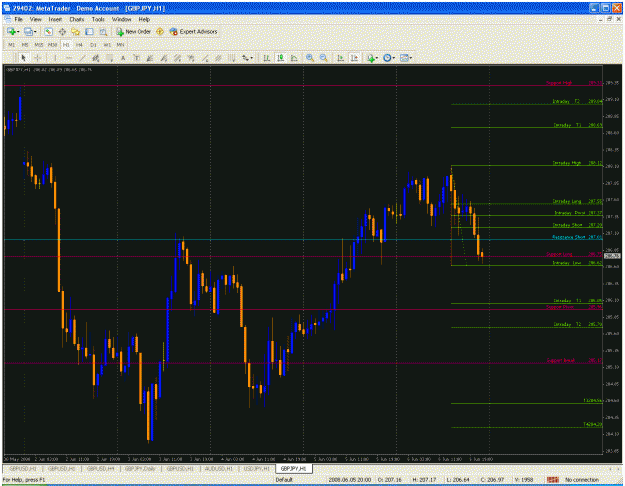The image size is (625, 486).
Task: Select the W1 timeframe
Action: pyautogui.click(x=107, y=45)
